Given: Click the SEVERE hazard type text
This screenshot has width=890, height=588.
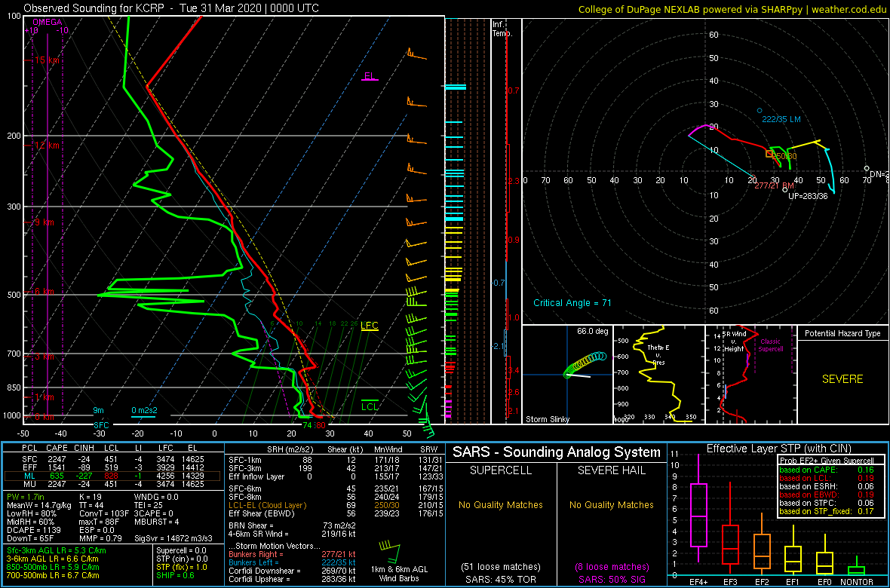Looking at the screenshot, I should [842, 379].
